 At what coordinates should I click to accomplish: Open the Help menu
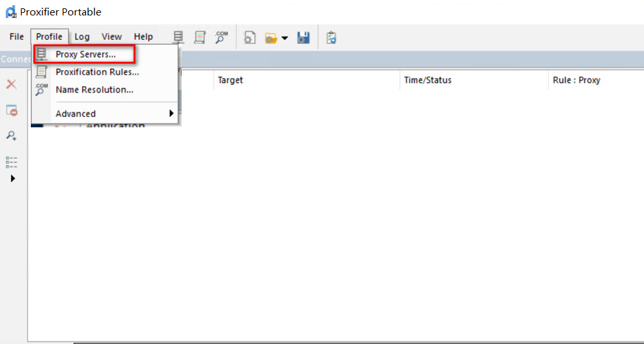pos(143,37)
